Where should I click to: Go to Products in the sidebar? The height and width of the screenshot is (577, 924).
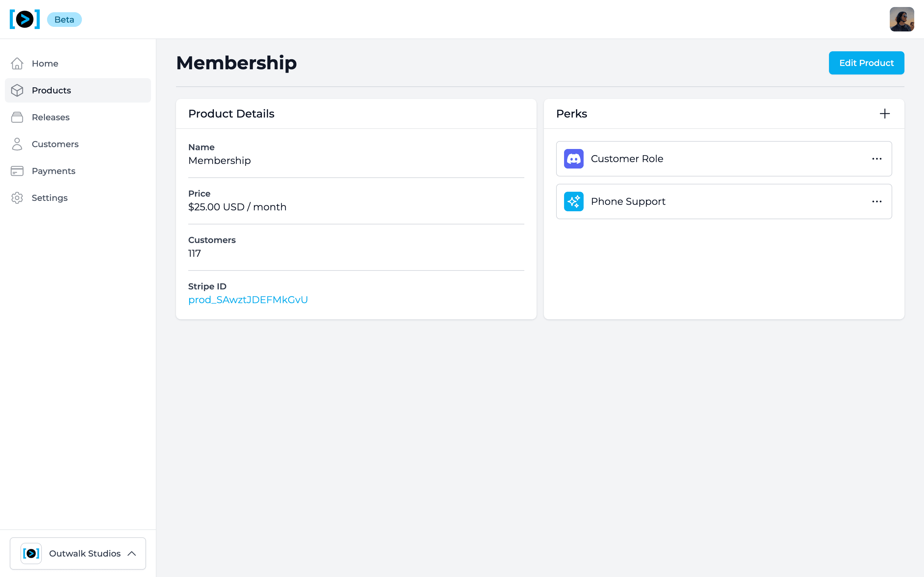tap(51, 90)
